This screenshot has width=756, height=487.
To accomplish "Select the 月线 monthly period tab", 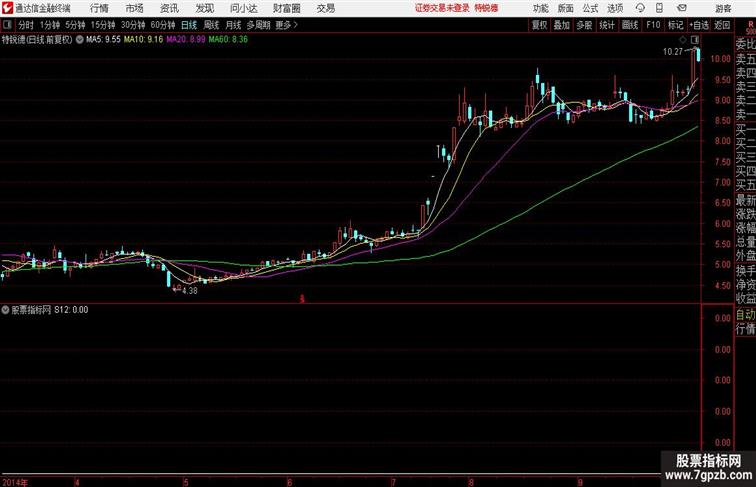I will 233,25.
